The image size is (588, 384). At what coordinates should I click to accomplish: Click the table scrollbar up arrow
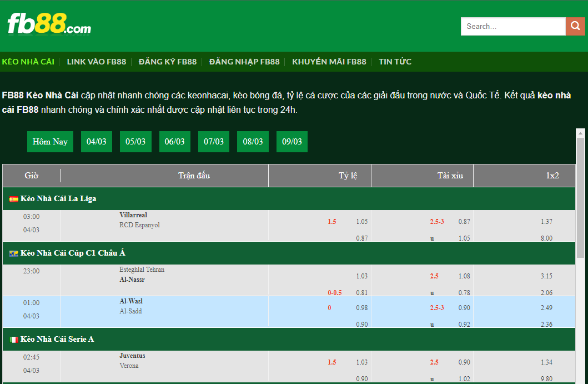point(580,133)
